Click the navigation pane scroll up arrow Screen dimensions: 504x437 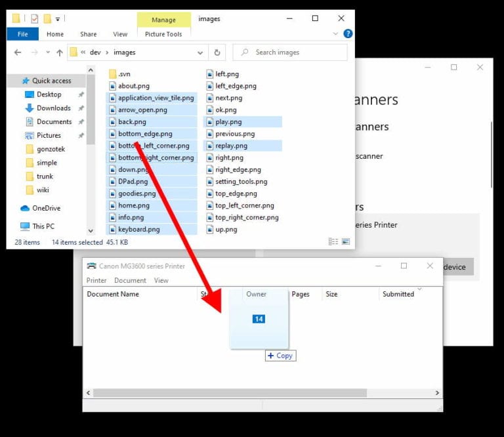pyautogui.click(x=91, y=70)
